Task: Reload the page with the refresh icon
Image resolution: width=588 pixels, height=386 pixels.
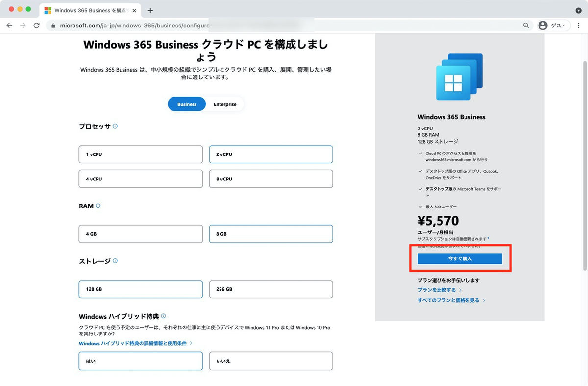Action: (36, 26)
